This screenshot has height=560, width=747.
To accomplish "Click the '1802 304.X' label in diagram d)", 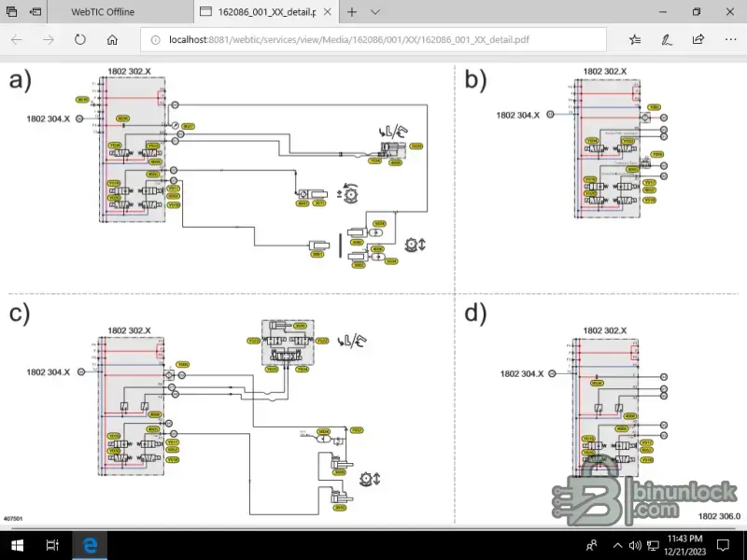I will tap(522, 374).
